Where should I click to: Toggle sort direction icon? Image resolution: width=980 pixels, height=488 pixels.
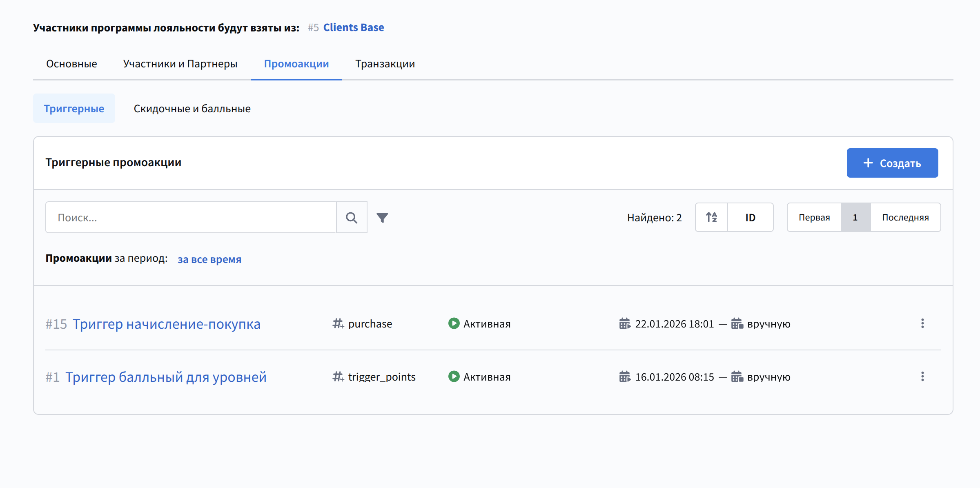712,218
